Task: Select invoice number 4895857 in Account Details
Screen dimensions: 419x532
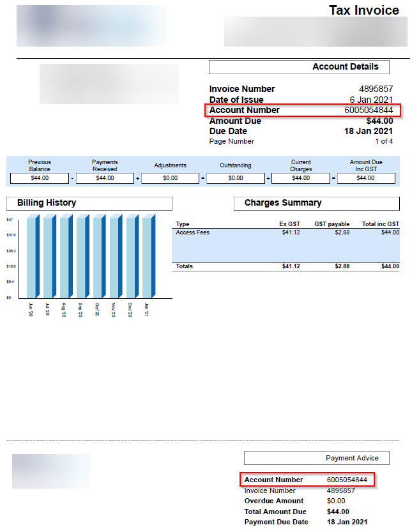Action: (376, 89)
